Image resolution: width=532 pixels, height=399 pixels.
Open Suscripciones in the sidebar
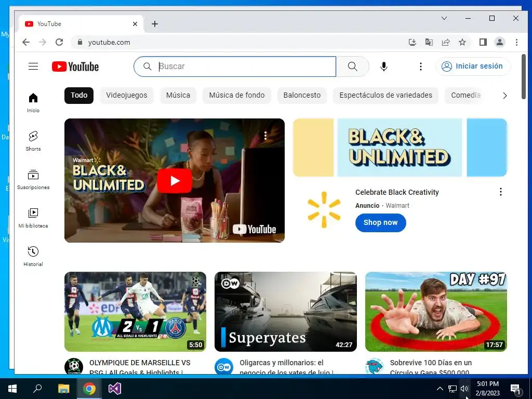(x=33, y=180)
